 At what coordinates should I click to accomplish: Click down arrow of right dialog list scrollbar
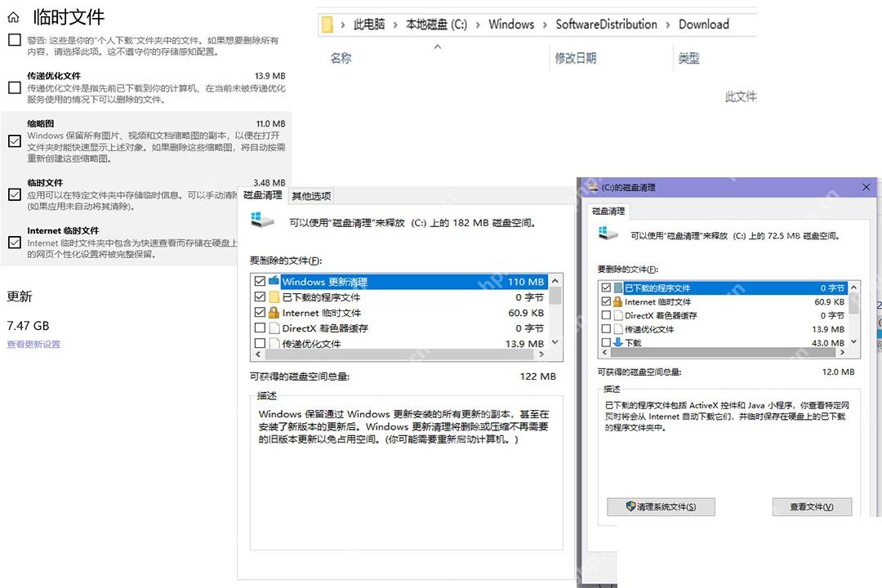(x=854, y=341)
